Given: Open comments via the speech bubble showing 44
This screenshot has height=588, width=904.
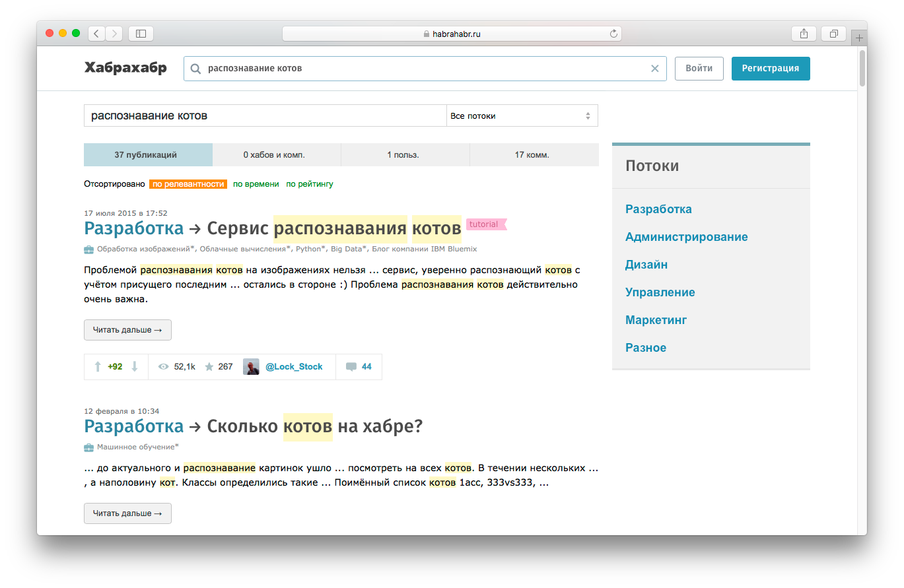Looking at the screenshot, I should pyautogui.click(x=351, y=366).
